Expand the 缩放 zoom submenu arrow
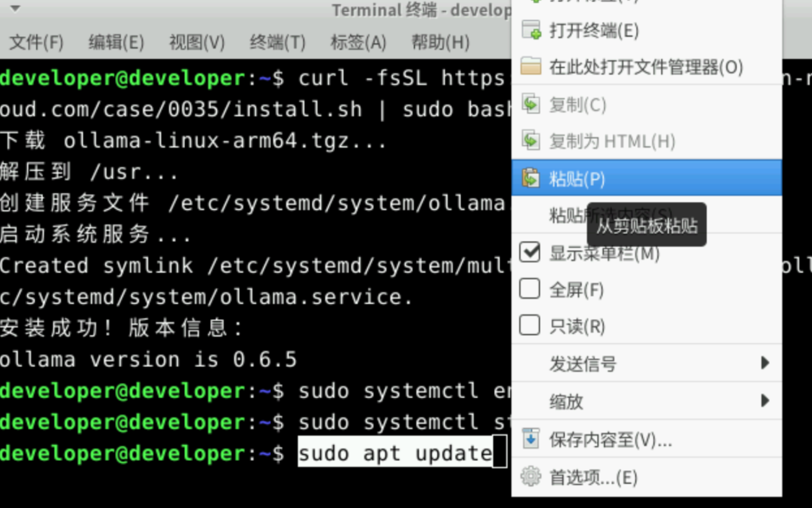This screenshot has height=508, width=812. pyautogui.click(x=764, y=400)
